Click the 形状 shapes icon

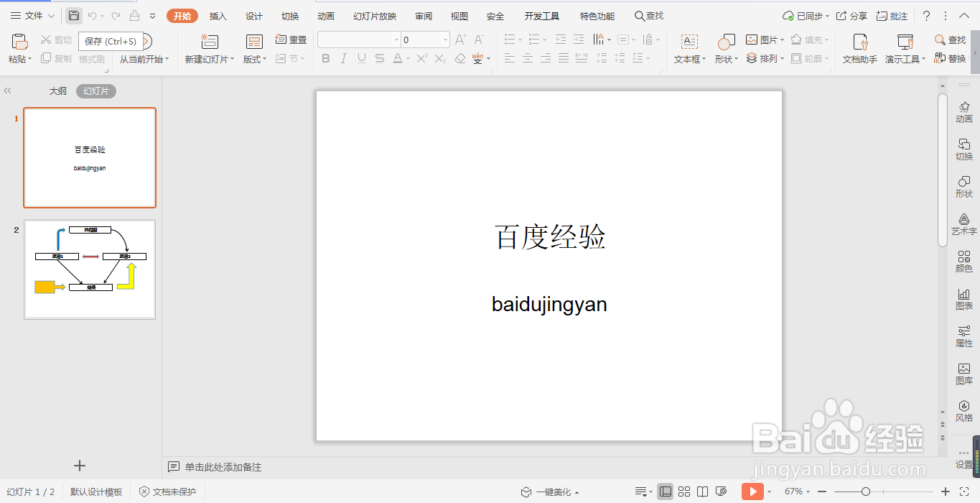click(726, 42)
